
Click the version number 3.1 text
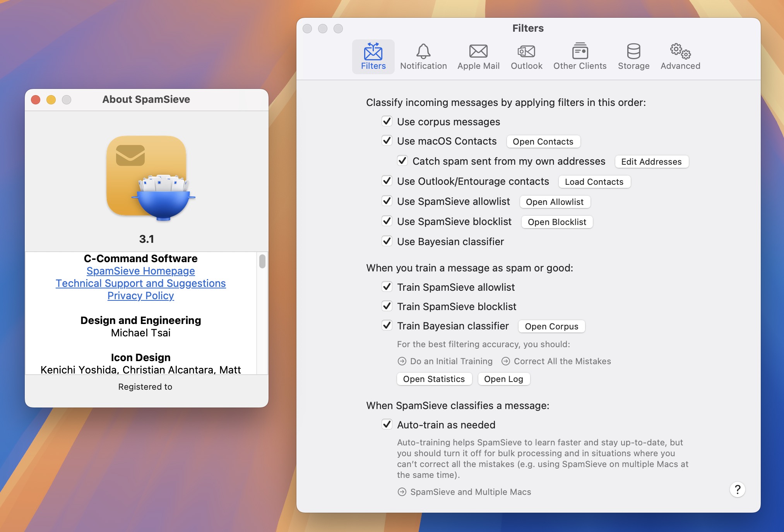pyautogui.click(x=147, y=239)
